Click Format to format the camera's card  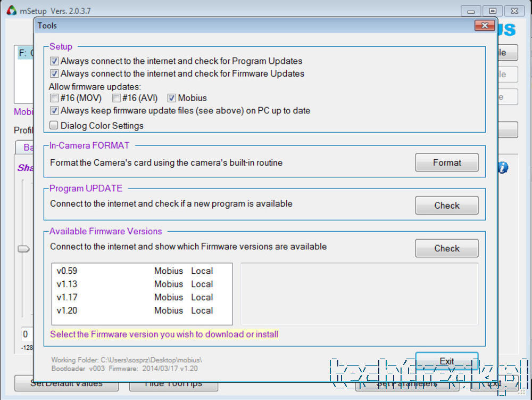coord(447,162)
